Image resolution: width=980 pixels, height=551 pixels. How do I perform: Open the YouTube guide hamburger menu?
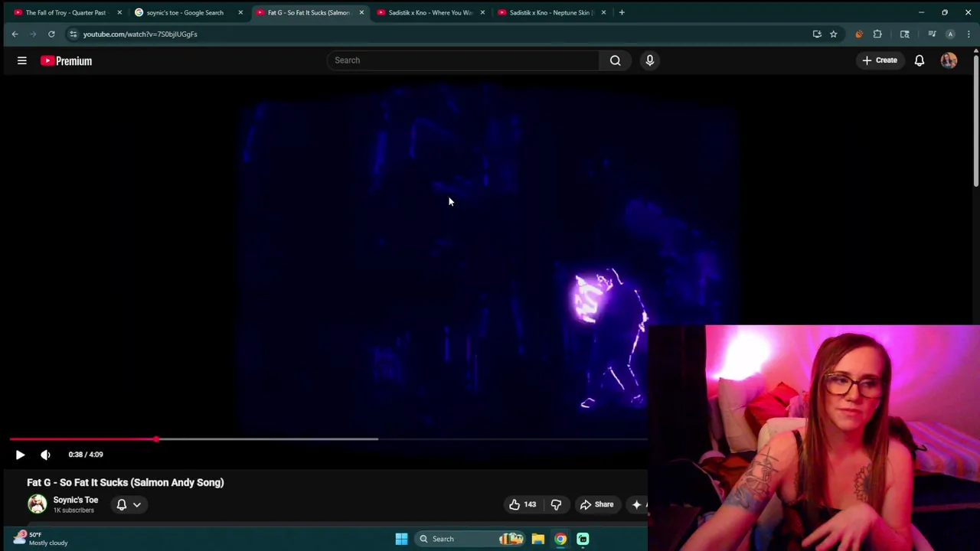click(x=22, y=60)
